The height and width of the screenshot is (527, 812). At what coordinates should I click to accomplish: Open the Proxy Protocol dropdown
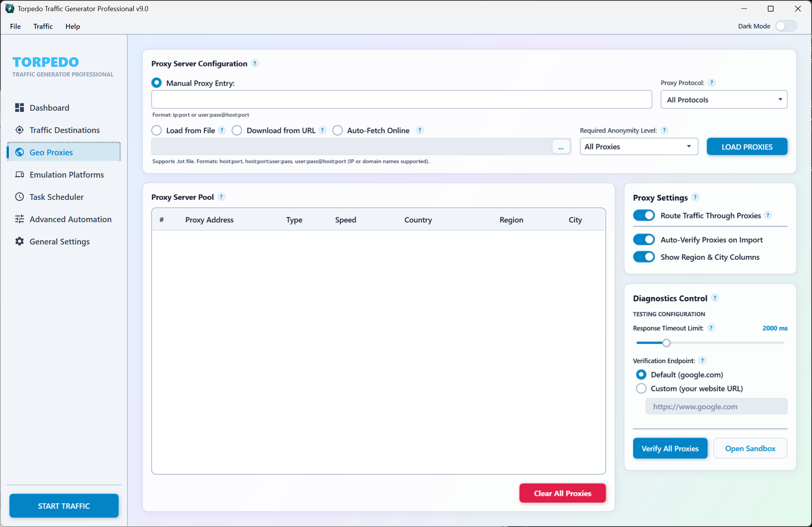[x=724, y=100]
